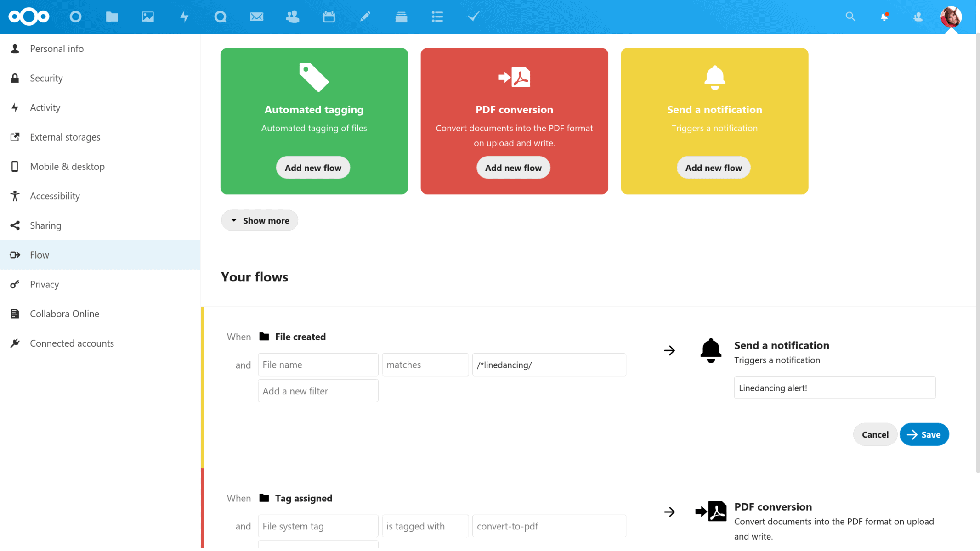Click the Linedancing alert! message field
The width and height of the screenshot is (980, 551).
tap(834, 388)
